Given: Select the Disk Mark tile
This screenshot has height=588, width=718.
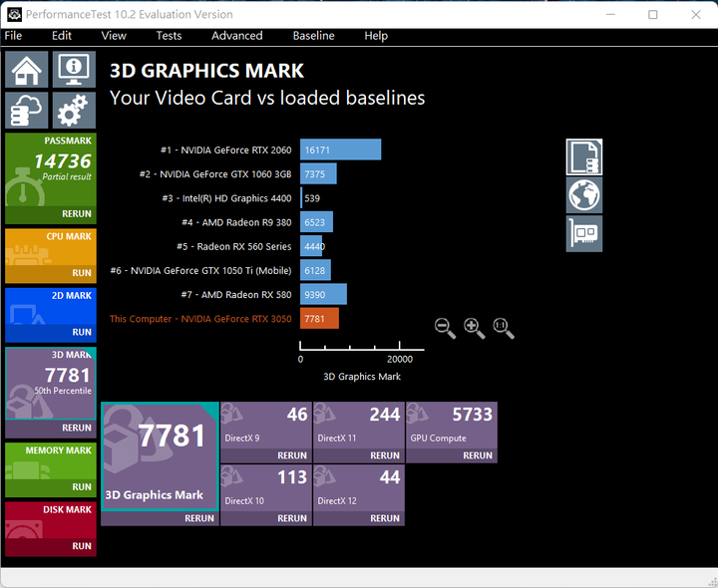Looking at the screenshot, I should pos(51,520).
